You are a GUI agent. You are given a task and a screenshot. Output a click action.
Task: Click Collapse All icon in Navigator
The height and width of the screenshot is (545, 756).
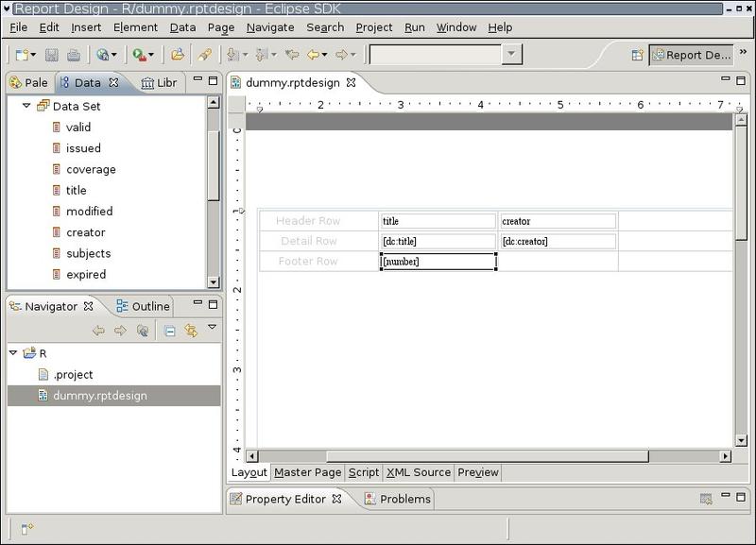pos(170,331)
